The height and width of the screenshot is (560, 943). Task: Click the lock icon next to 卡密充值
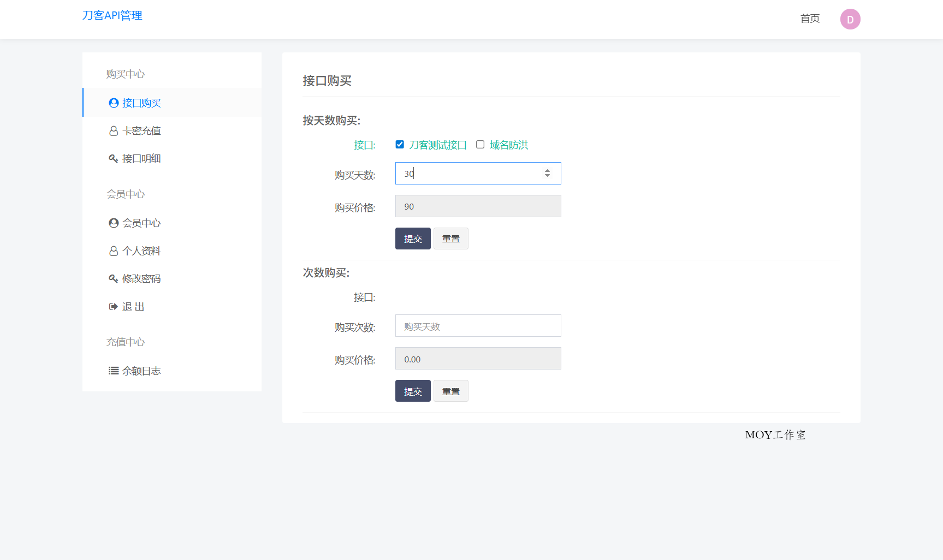pos(114,131)
